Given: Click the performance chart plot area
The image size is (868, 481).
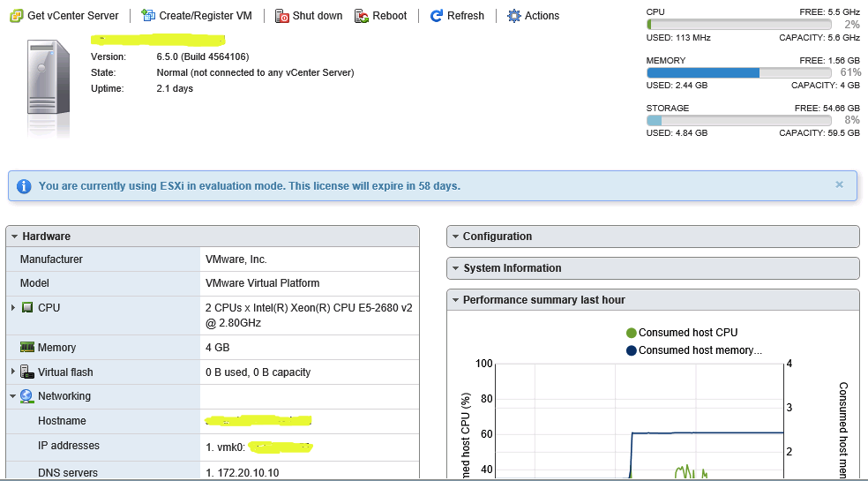Looking at the screenshot, I should [x=640, y=420].
